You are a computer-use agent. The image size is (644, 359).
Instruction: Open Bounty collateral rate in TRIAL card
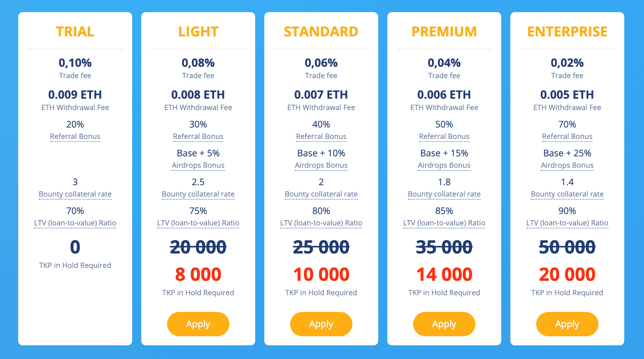[75, 194]
